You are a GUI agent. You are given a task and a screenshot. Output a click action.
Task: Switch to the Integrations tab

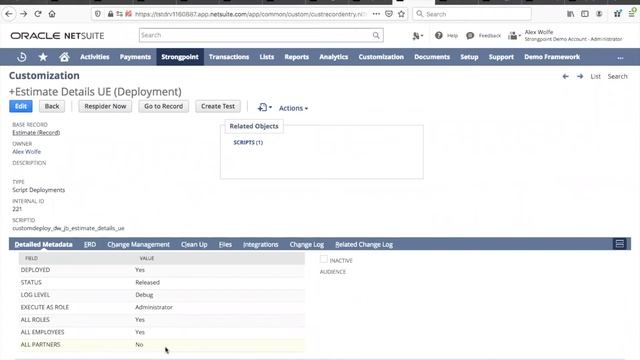click(x=260, y=244)
